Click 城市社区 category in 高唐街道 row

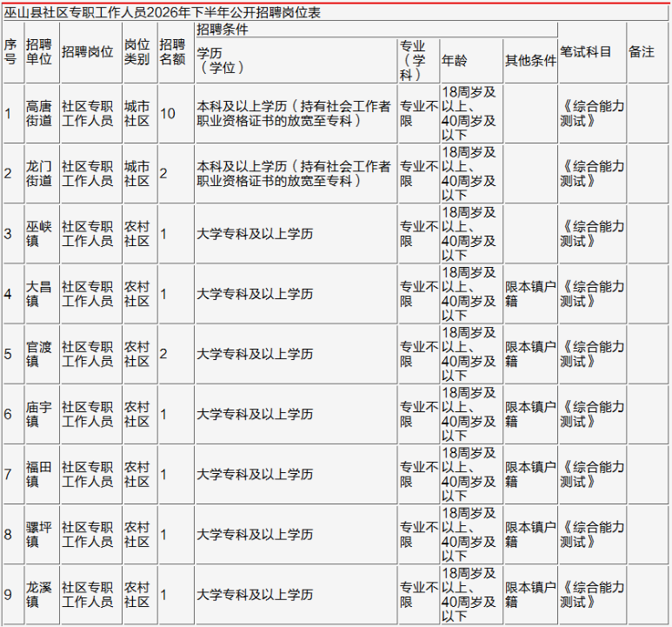click(x=137, y=114)
